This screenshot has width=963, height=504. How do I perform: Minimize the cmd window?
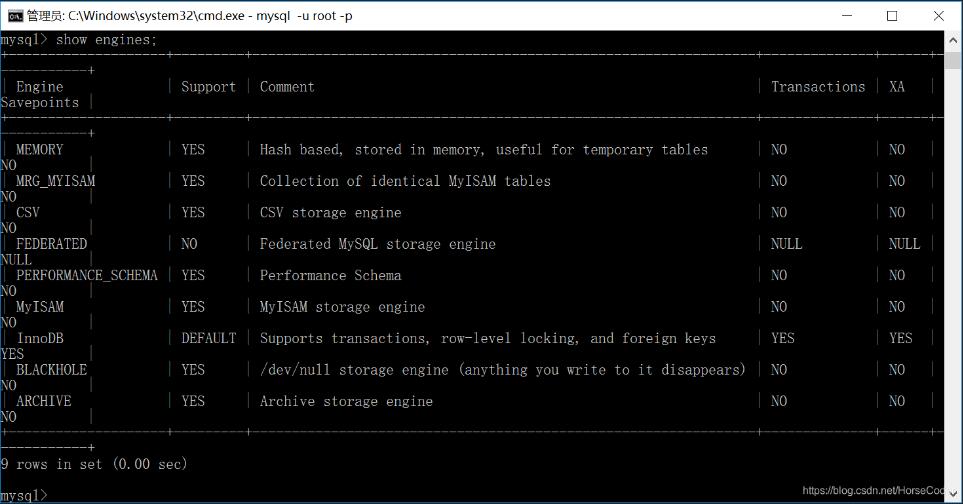(847, 15)
